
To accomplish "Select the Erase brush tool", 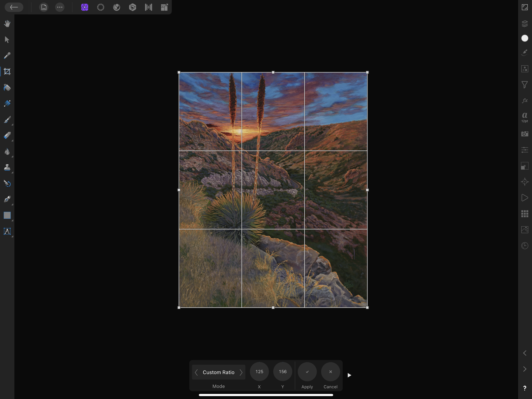I will [7, 135].
